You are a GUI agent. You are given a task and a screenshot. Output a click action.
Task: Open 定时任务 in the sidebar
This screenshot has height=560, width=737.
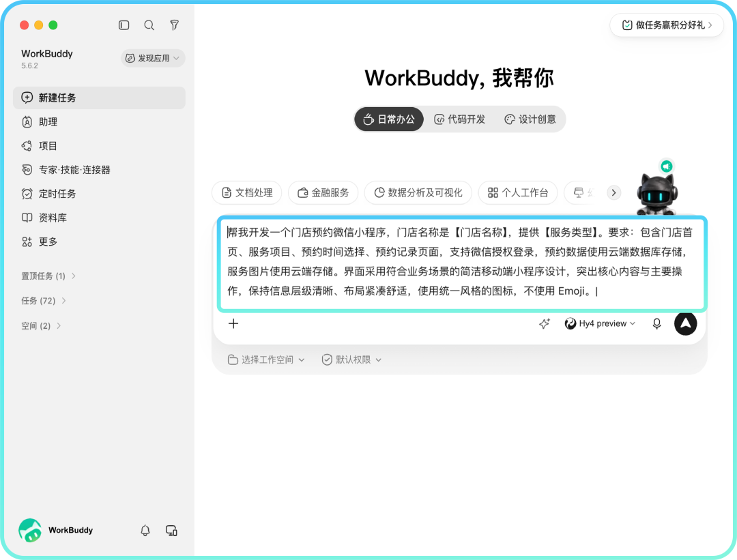click(99, 194)
